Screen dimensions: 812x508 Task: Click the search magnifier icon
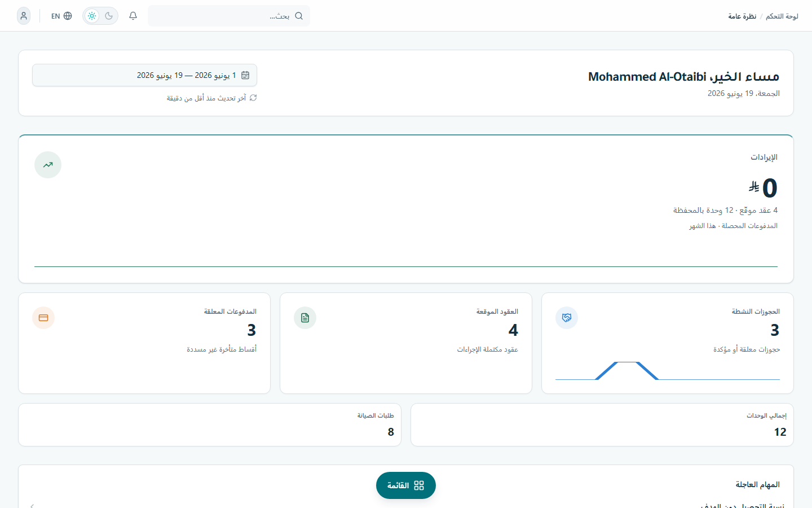(x=299, y=16)
